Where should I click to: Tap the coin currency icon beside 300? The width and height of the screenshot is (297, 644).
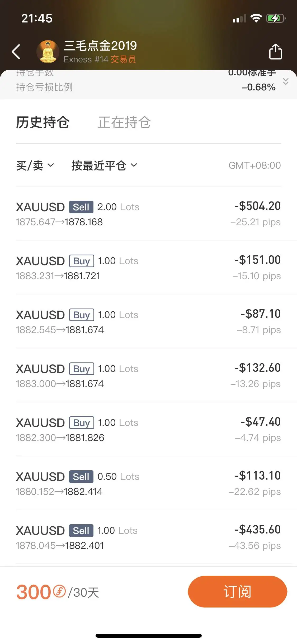click(59, 591)
